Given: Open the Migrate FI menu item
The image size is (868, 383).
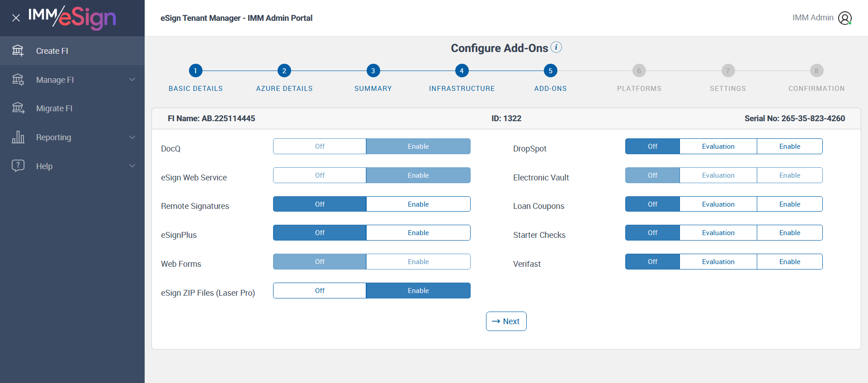Looking at the screenshot, I should pyautogui.click(x=72, y=109).
